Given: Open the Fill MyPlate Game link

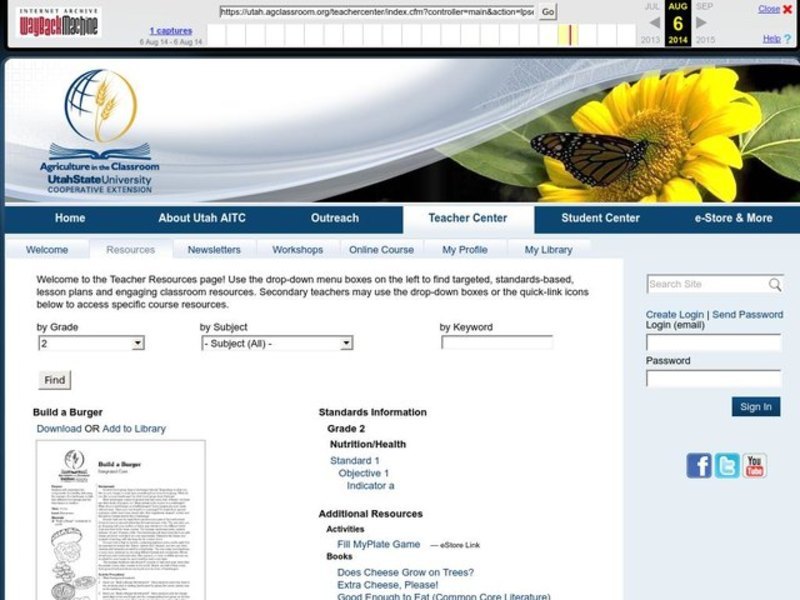Looking at the screenshot, I should coord(378,544).
